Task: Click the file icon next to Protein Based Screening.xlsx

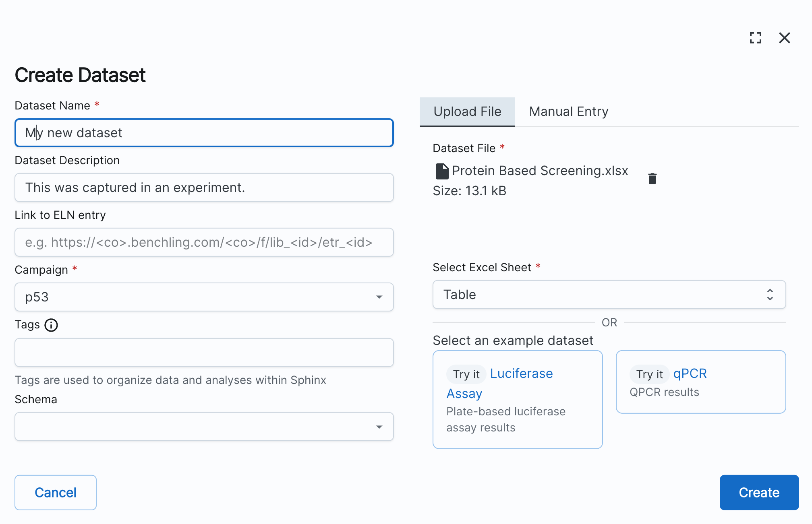Action: 441,171
